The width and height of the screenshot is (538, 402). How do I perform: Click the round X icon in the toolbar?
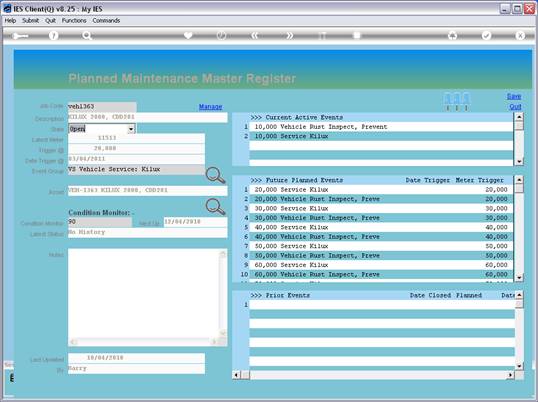[x=520, y=36]
